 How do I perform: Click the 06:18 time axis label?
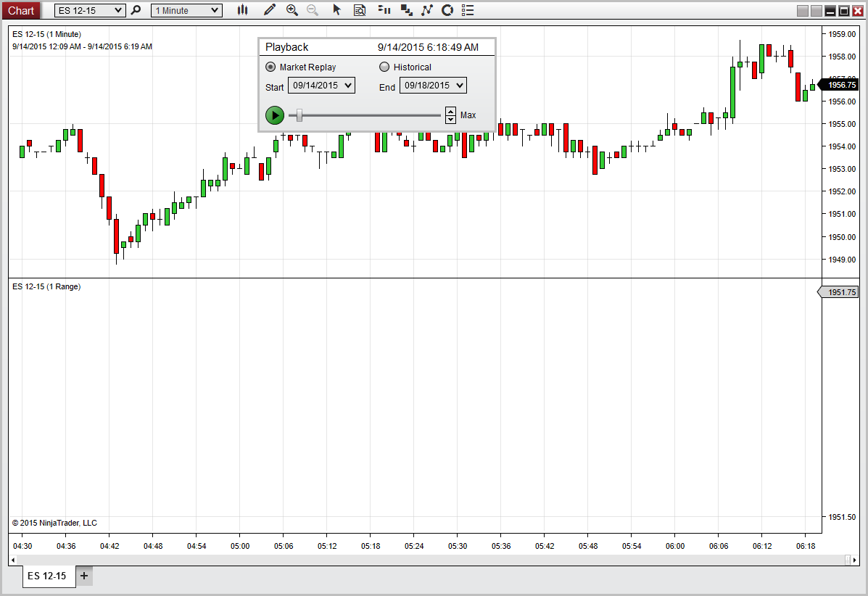(x=806, y=546)
